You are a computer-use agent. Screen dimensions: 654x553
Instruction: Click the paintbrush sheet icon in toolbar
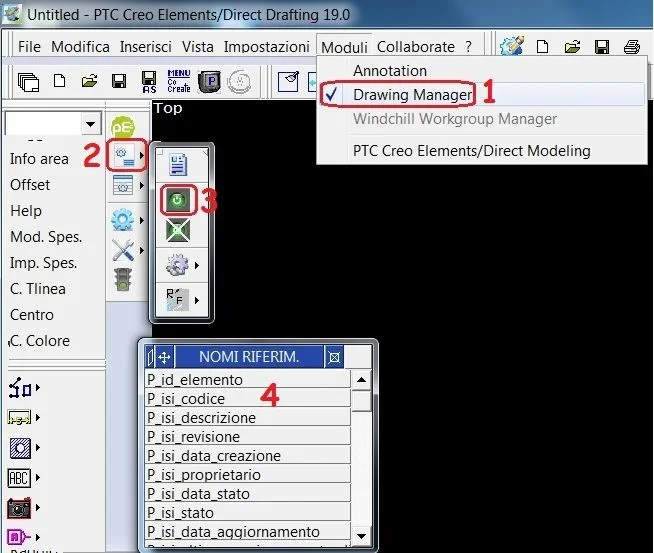pos(289,81)
